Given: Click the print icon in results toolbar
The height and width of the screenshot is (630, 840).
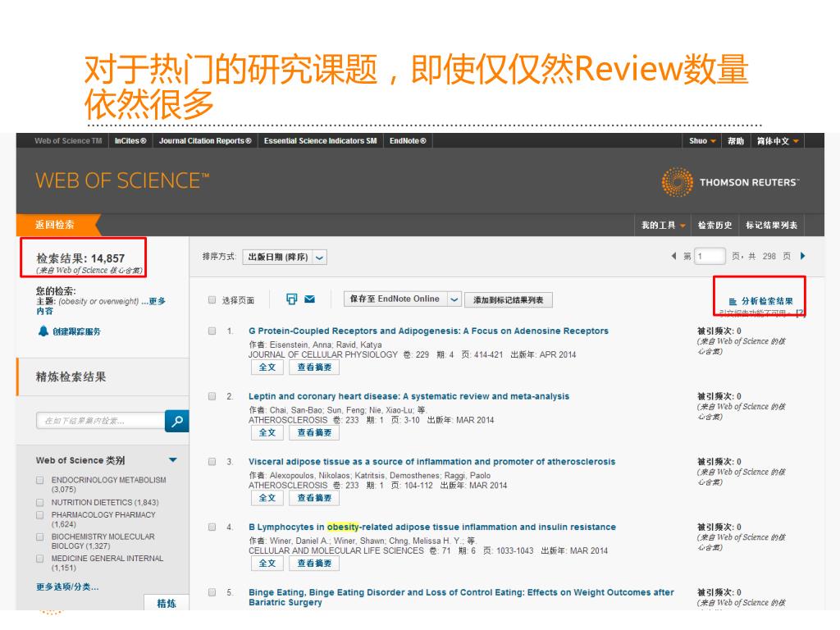Looking at the screenshot, I should click(291, 299).
